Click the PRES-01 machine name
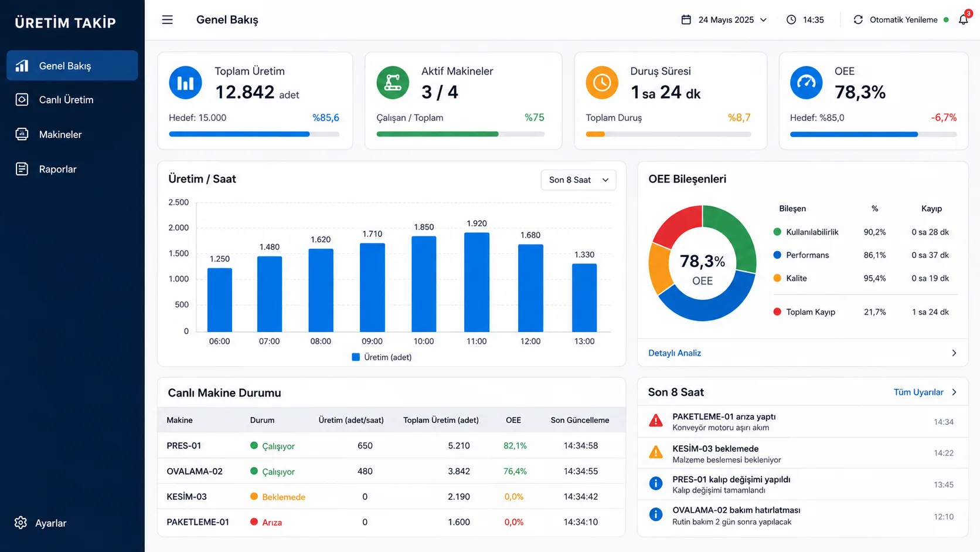The height and width of the screenshot is (552, 980). [183, 446]
